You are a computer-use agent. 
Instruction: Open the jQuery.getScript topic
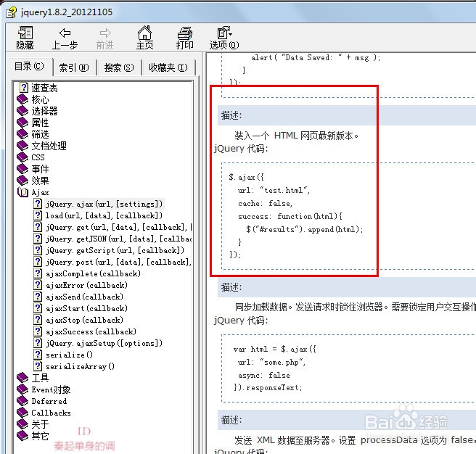(115, 250)
